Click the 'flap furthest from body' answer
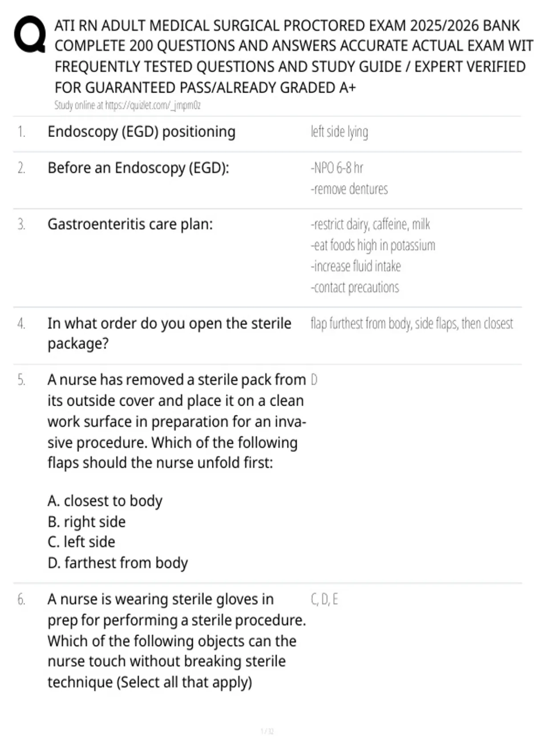Viewport: 534px width, 756px height. pyautogui.click(x=412, y=324)
